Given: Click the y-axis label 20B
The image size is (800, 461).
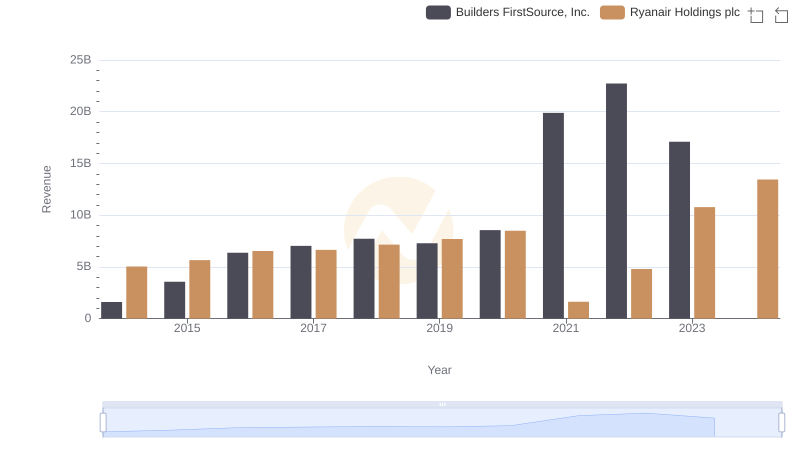Looking at the screenshot, I should tap(81, 111).
